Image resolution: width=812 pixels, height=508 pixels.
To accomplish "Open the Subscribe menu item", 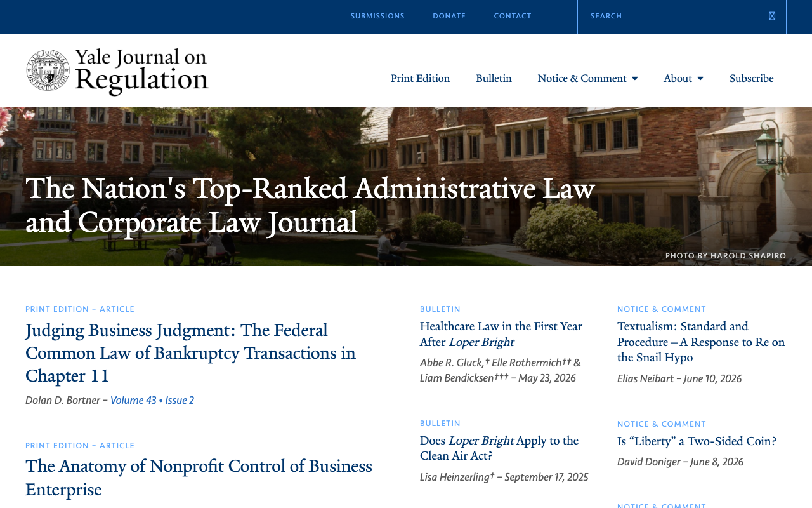I will 751,78.
